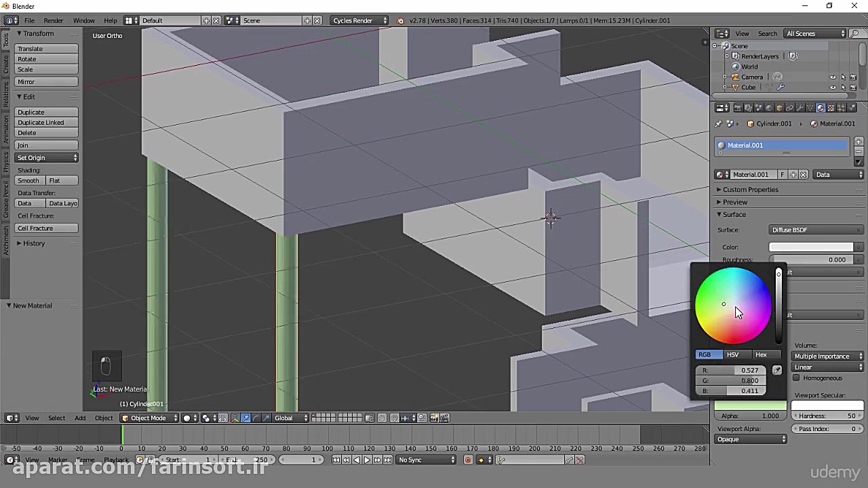
Task: Open the Cycles Render engine dropdown
Action: 359,20
